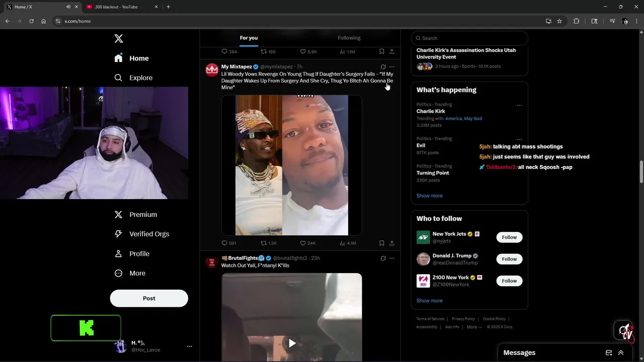
Task: Open the browser extensions puzzle icon
Action: pyautogui.click(x=577, y=21)
